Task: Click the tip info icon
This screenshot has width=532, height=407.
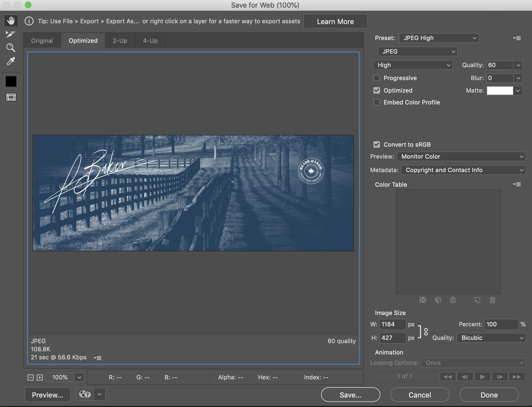Action: point(29,21)
